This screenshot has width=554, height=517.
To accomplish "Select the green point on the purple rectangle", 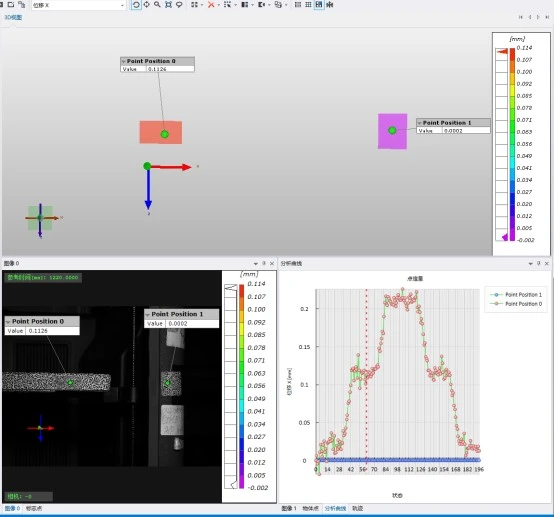I will [x=392, y=130].
